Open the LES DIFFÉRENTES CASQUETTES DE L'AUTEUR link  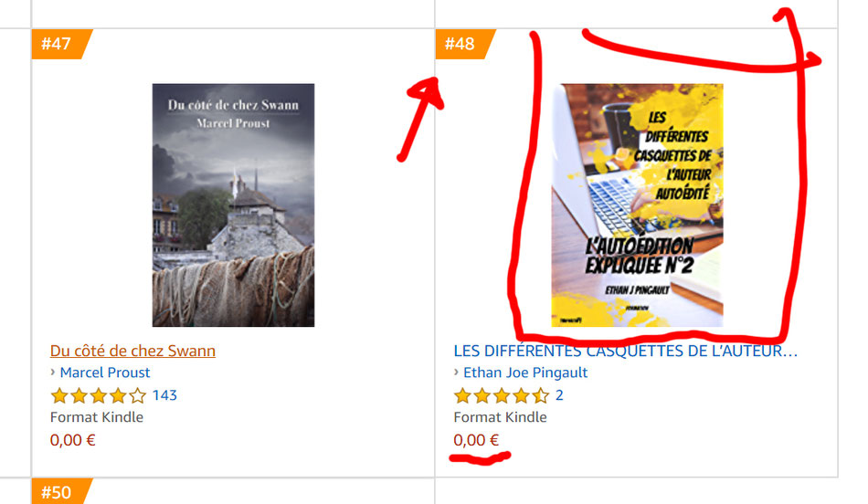click(626, 351)
